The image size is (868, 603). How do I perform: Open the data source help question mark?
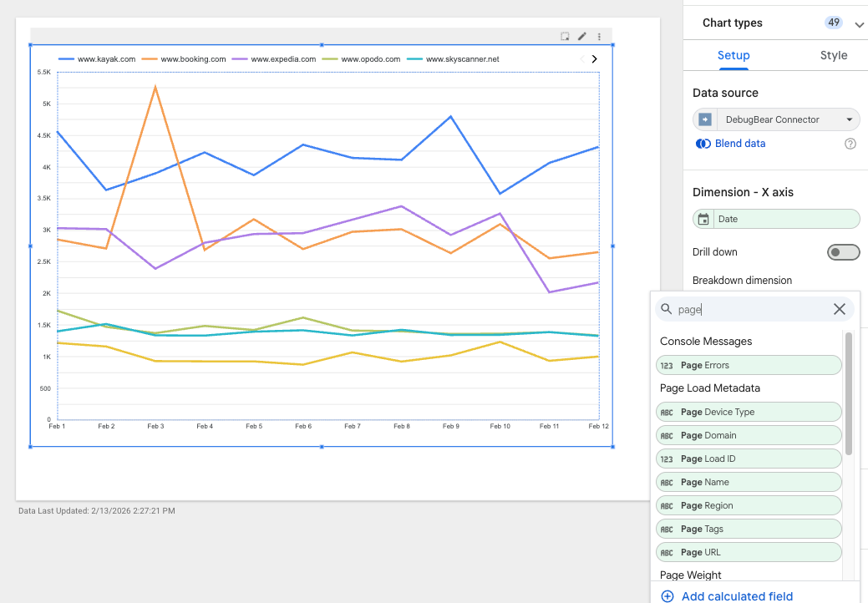click(850, 144)
